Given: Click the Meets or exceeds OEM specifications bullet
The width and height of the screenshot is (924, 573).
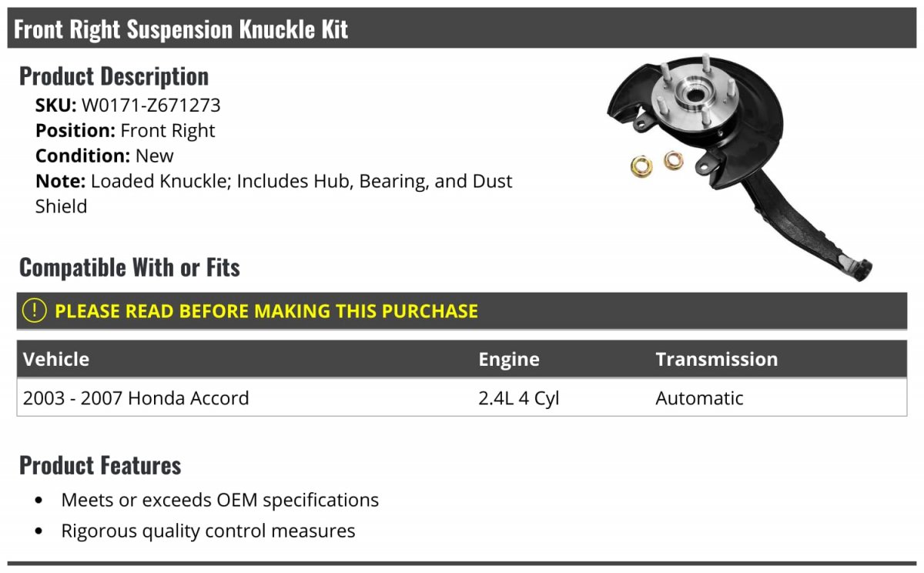Looking at the screenshot, I should 219,500.
